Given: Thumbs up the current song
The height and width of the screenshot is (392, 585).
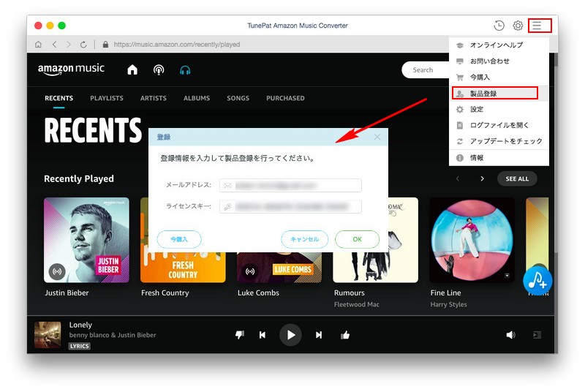Looking at the screenshot, I should 345,334.
